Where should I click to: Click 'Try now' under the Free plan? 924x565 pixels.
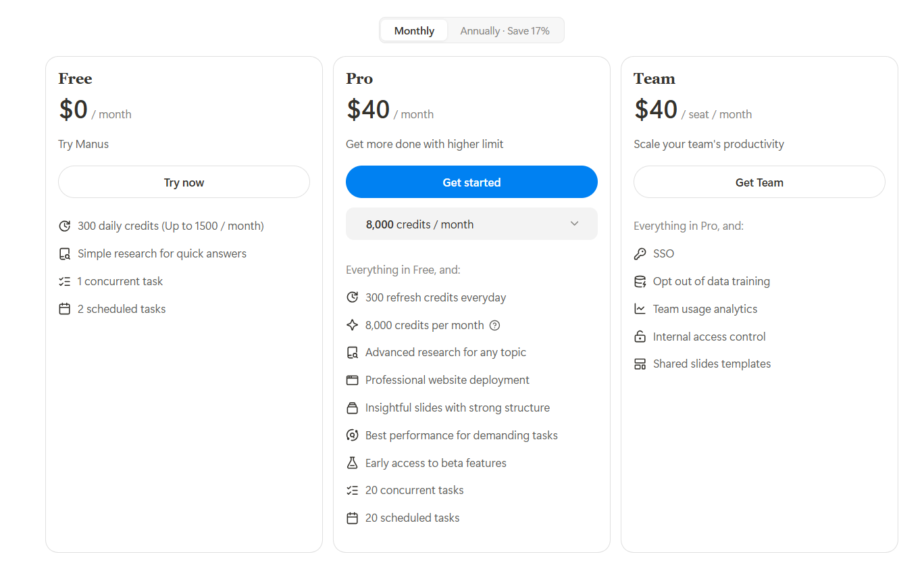tap(184, 182)
